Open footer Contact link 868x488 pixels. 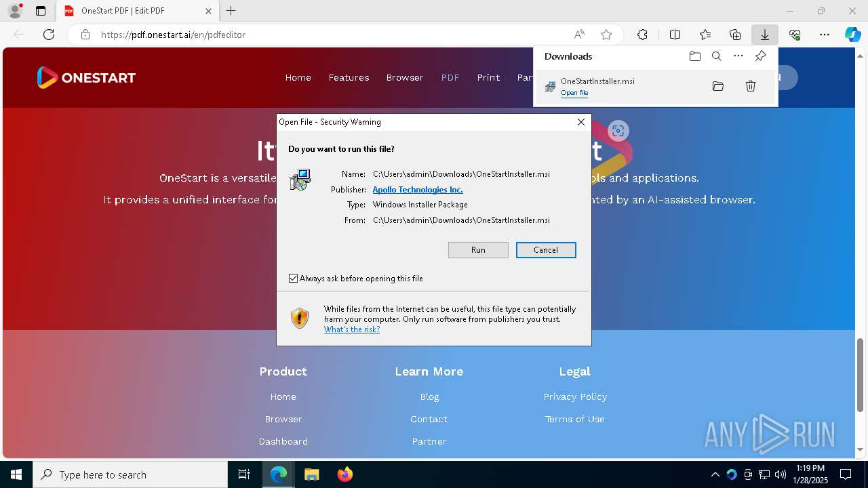tap(429, 419)
